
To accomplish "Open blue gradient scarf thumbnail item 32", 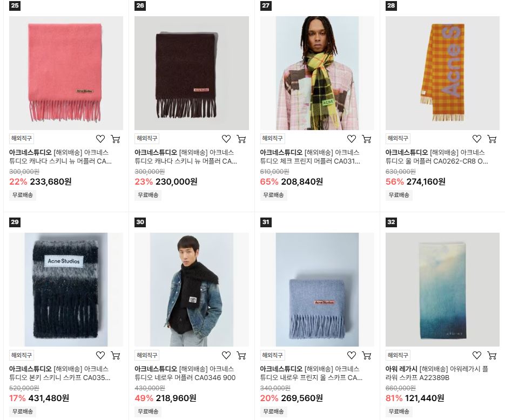I will 442,290.
